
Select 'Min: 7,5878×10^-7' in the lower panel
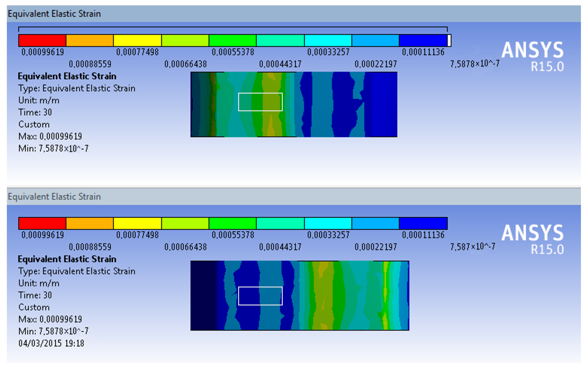tap(54, 331)
